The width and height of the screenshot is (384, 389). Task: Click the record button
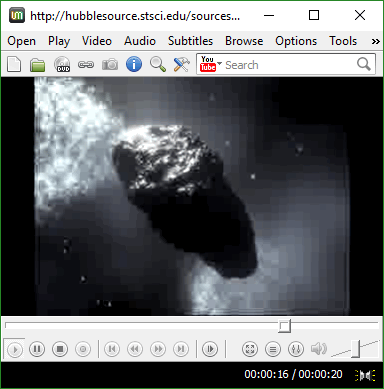click(83, 349)
